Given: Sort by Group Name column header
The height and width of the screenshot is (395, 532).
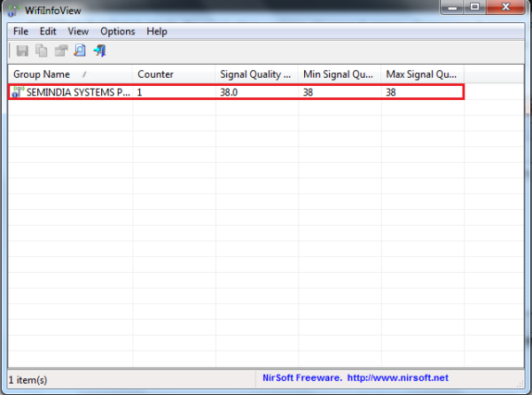Looking at the screenshot, I should click(70, 74).
